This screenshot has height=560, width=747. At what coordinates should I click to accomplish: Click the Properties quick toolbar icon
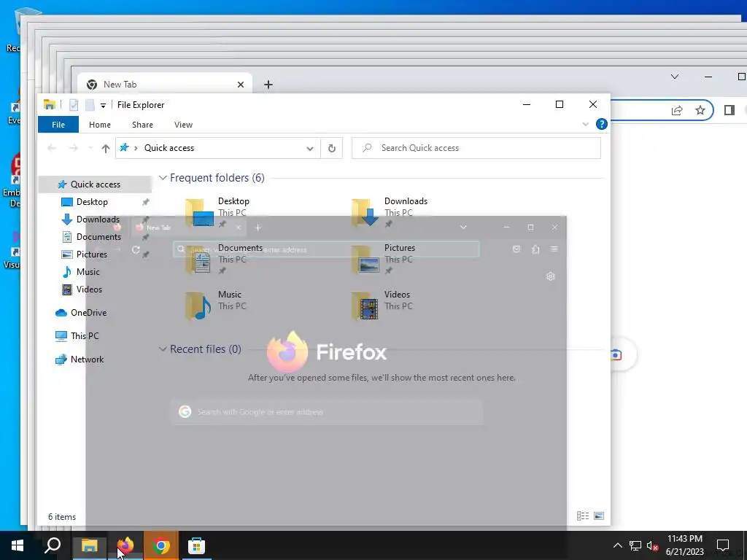point(74,105)
